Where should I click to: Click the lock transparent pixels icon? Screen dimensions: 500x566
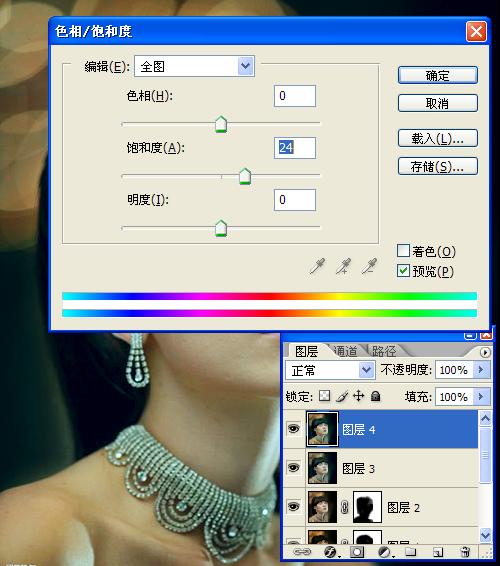tap(324, 396)
